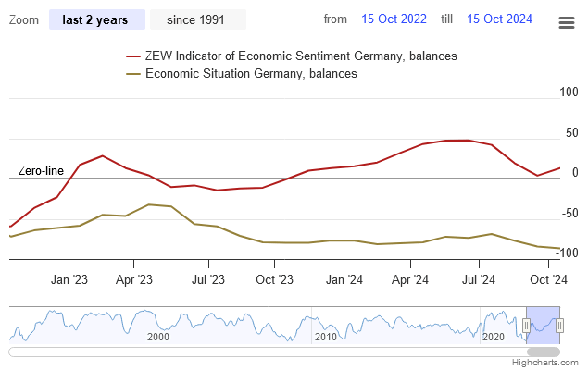This screenshot has height=370, width=588.
Task: Toggle Economic Situation Germany series visibility
Action: (x=251, y=73)
